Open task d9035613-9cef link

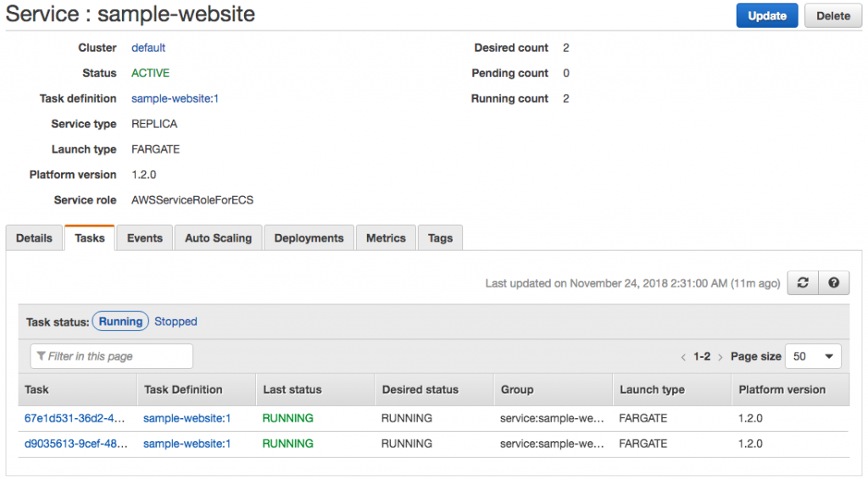coord(75,444)
